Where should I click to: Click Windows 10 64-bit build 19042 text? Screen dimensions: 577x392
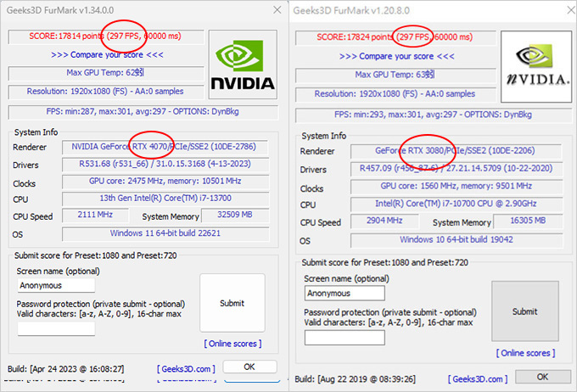(x=457, y=239)
